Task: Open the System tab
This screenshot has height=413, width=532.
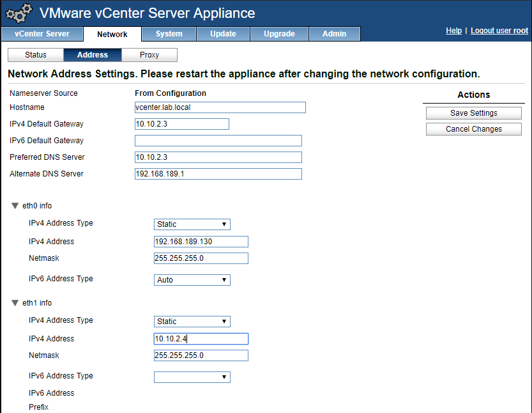Action: (x=169, y=34)
